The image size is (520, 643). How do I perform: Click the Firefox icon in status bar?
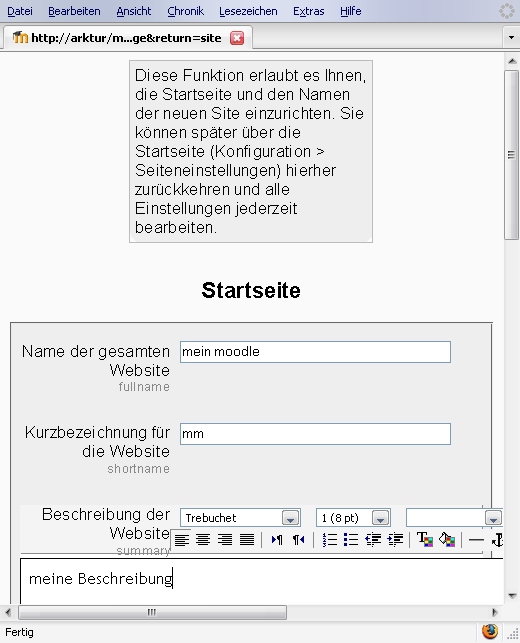pos(490,631)
